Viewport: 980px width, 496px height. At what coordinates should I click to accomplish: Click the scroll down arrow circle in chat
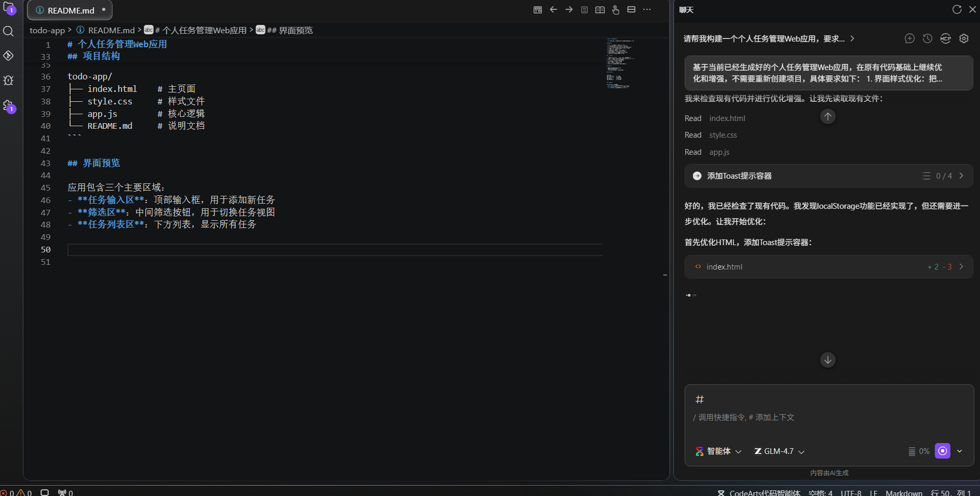pos(828,360)
